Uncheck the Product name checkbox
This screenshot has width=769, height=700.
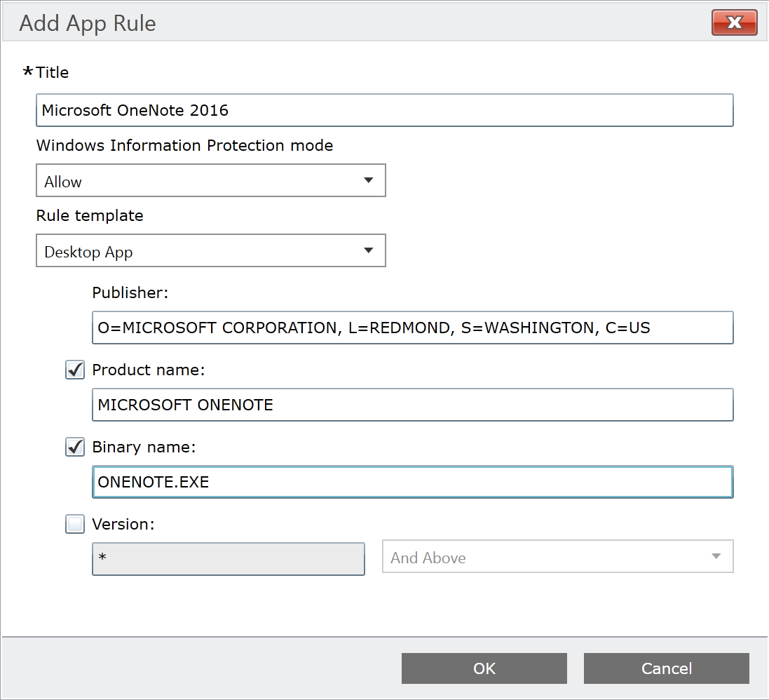pyautogui.click(x=74, y=370)
